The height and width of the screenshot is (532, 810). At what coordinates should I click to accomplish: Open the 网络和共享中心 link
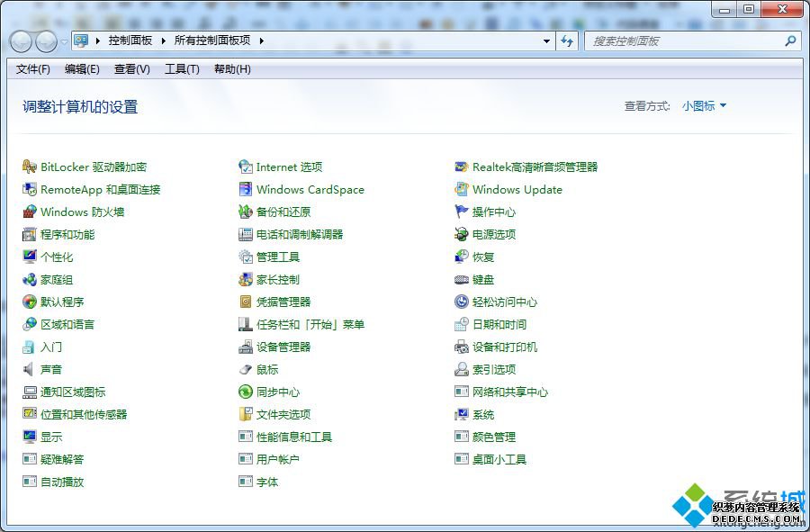[x=510, y=392]
